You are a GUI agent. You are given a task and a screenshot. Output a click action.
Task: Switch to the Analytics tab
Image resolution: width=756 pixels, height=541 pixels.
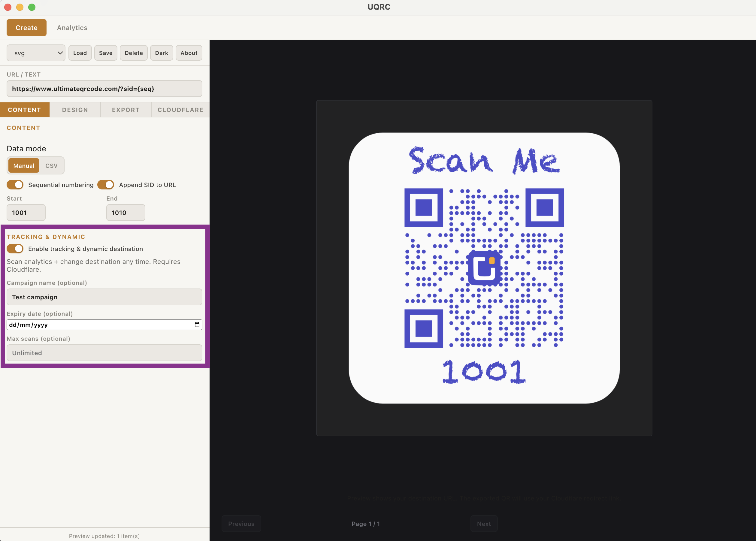72,28
